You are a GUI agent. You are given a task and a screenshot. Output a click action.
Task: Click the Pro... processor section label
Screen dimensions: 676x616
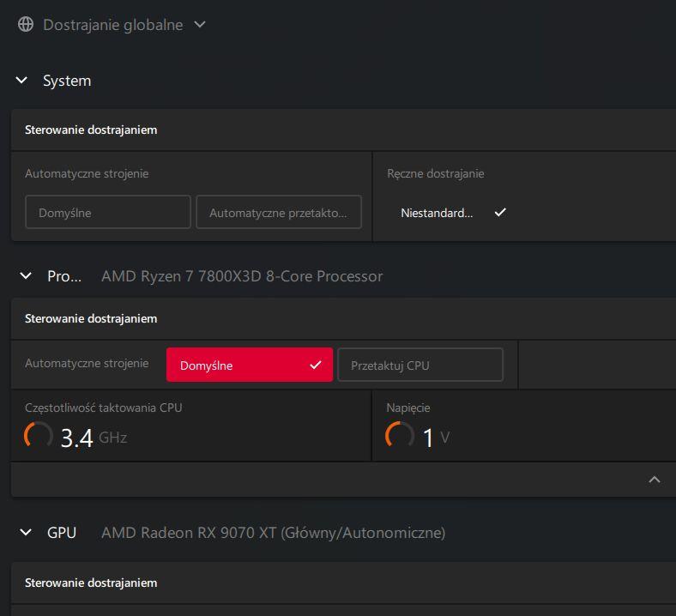click(x=64, y=276)
